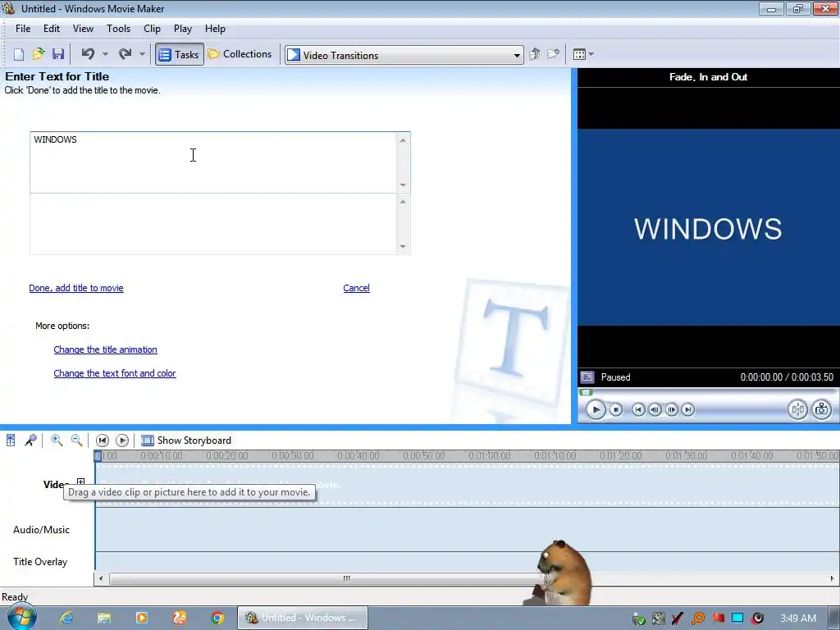Undo the last action
Screen dimensions: 840x630
tap(88, 54)
